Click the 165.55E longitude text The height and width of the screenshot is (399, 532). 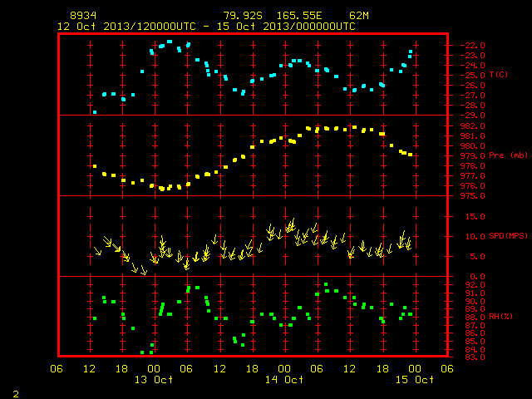[299, 16]
